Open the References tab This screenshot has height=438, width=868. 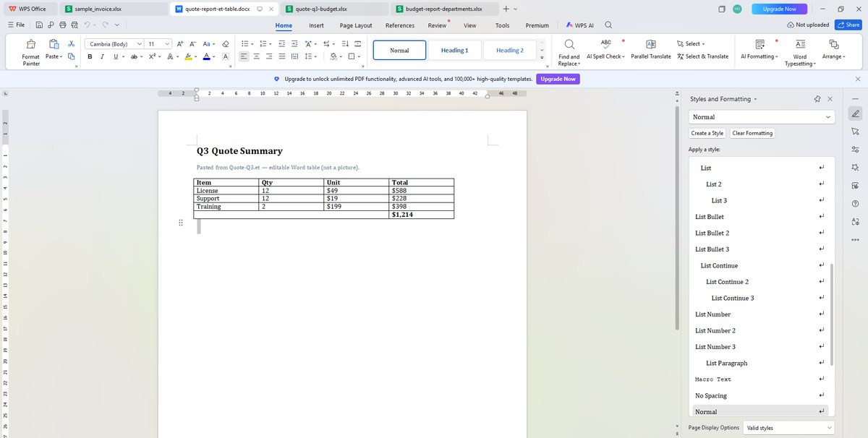click(400, 25)
